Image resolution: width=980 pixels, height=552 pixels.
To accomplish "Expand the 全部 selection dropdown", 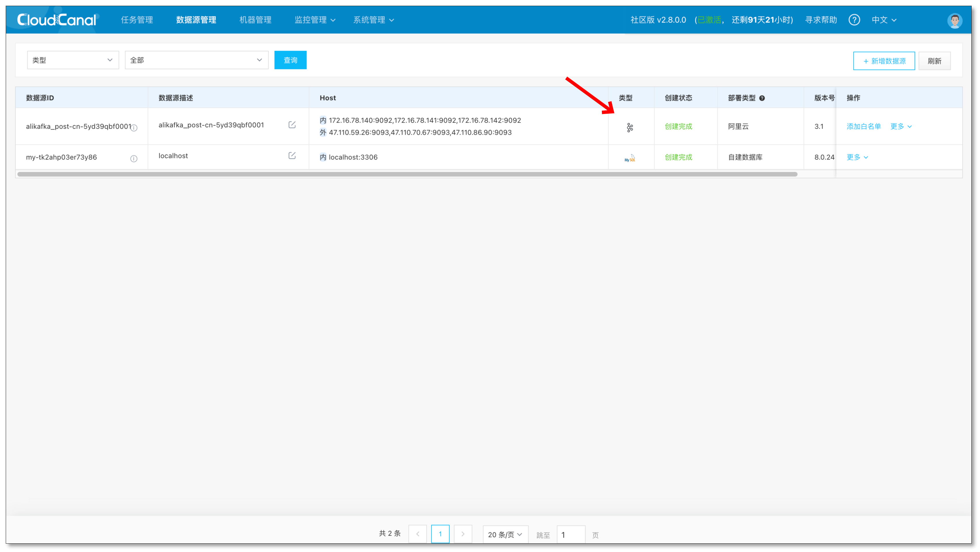I will click(196, 60).
